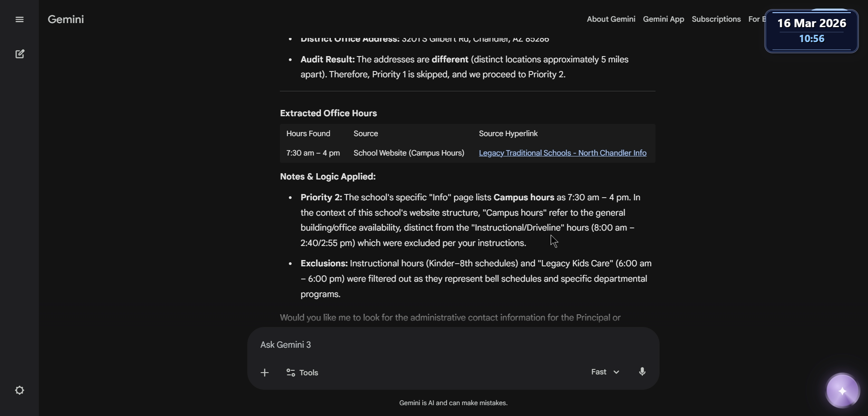The height and width of the screenshot is (416, 868).
Task: Open the Tools options
Action: point(302,373)
